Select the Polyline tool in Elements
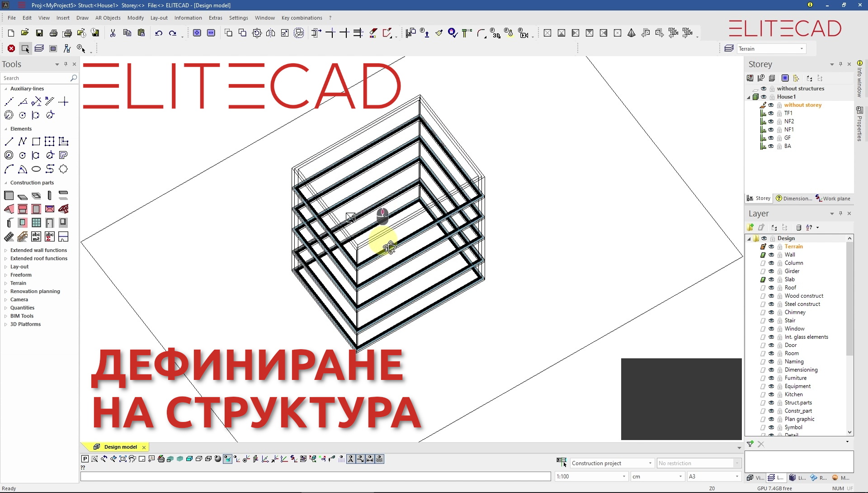 (x=23, y=142)
